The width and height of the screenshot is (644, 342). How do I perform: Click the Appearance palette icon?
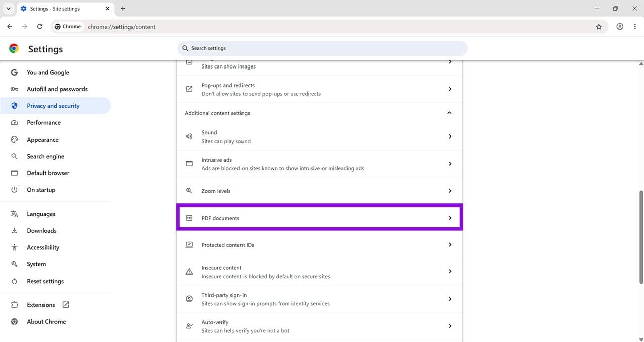click(14, 140)
